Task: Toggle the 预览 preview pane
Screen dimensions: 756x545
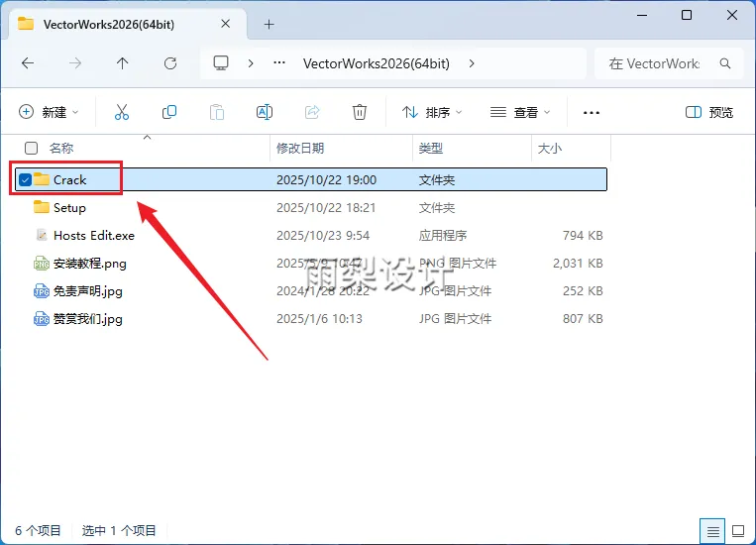Action: [709, 112]
